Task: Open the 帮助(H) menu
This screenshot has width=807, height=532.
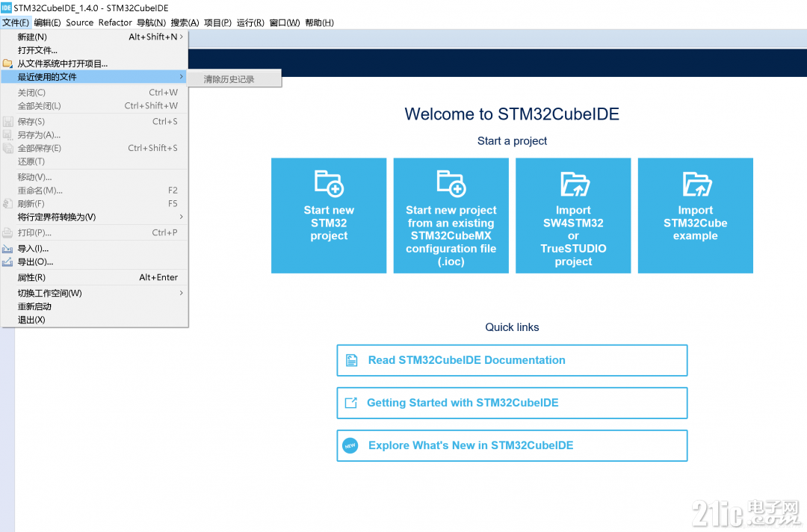Action: (x=320, y=22)
